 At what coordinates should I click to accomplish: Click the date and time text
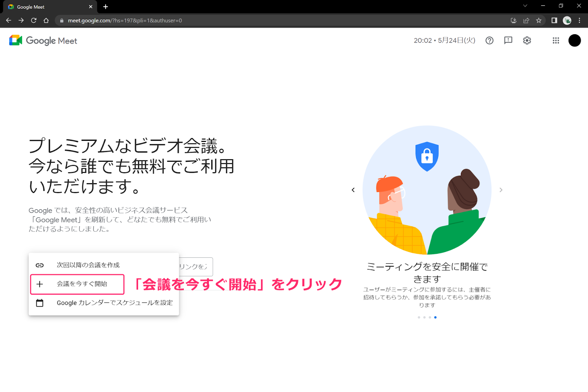[444, 40]
